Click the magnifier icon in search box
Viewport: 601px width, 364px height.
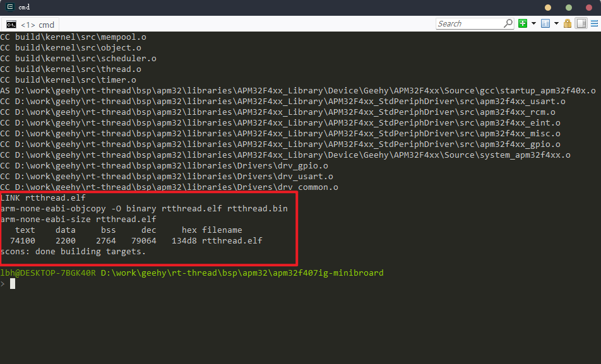coord(508,23)
